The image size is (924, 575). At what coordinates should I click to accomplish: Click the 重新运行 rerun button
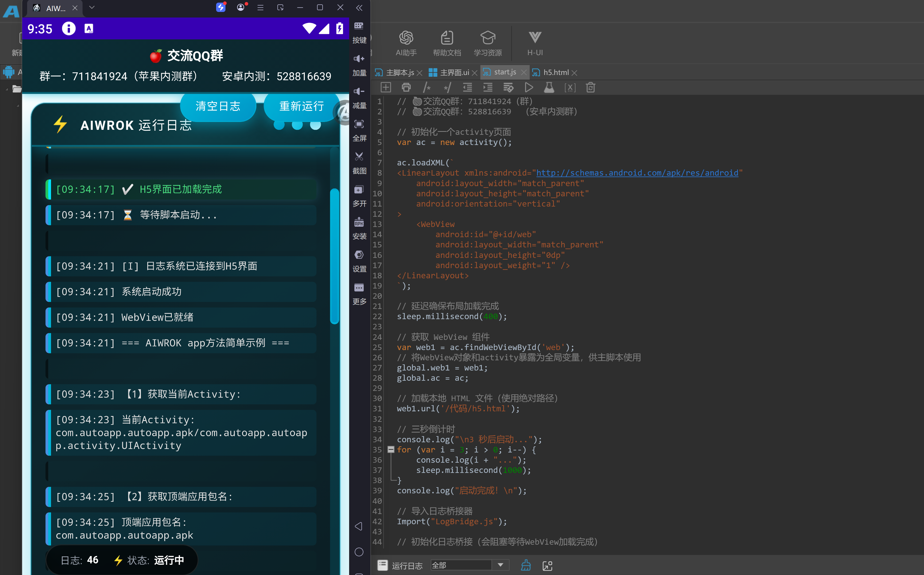pos(301,106)
